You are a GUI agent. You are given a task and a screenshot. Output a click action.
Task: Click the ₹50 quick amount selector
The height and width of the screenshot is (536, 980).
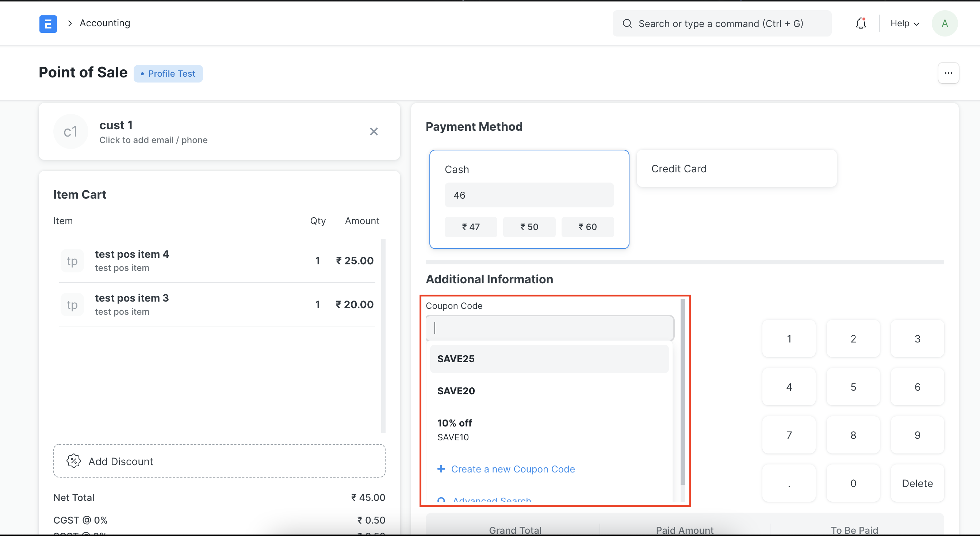[x=528, y=227]
